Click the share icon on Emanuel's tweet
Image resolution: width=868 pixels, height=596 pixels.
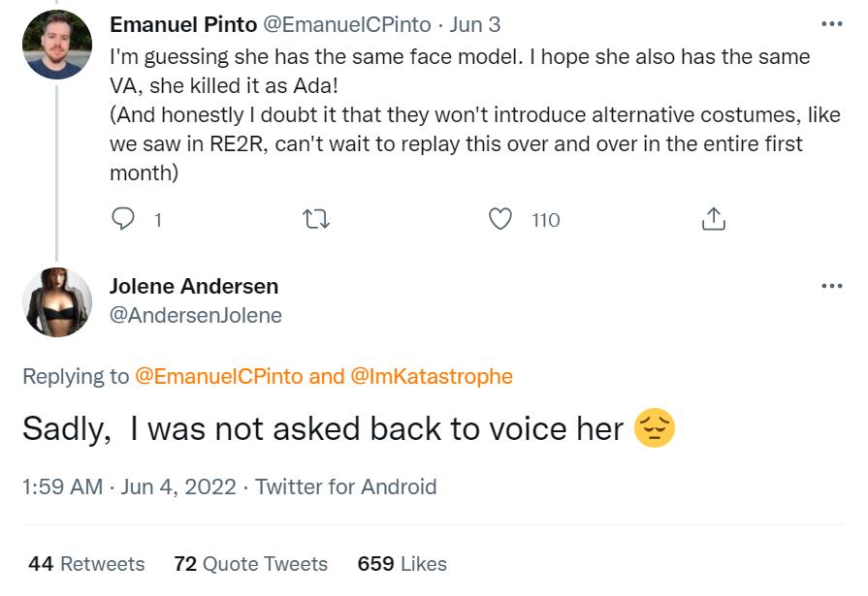point(713,220)
